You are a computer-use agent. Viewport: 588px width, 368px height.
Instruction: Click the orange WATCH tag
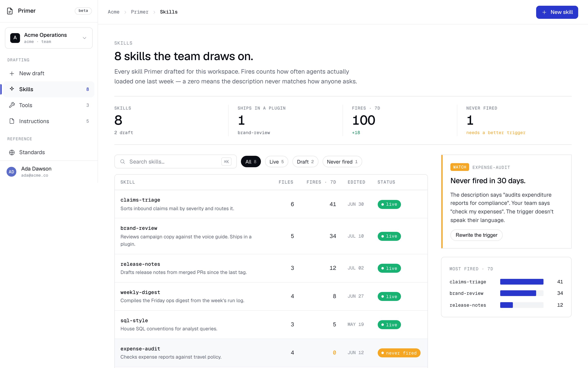tap(459, 167)
